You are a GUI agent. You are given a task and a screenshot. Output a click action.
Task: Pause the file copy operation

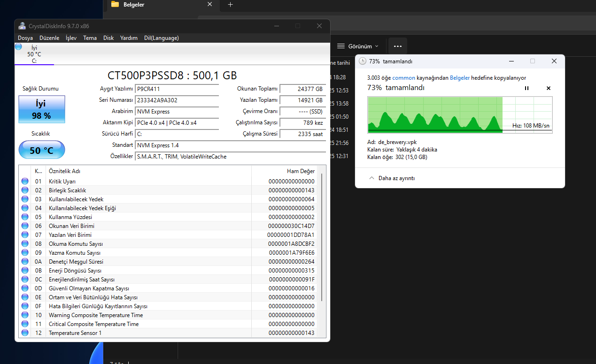[526, 88]
